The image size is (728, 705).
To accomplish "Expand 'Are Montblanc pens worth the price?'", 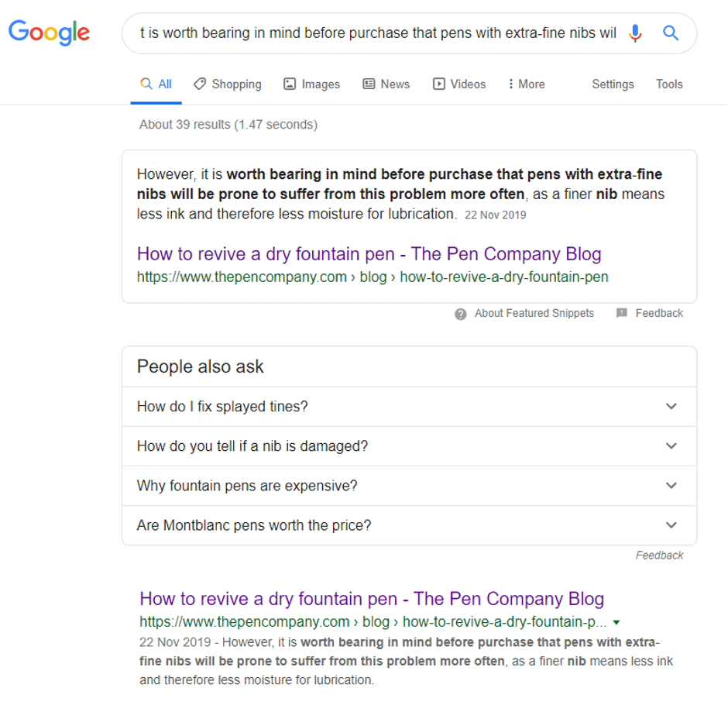I will tap(409, 524).
